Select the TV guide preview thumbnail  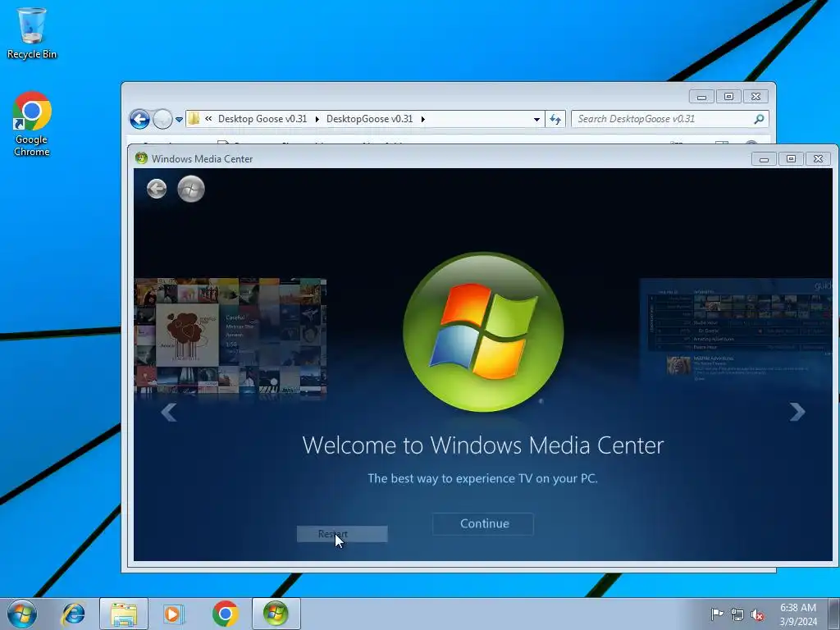tap(736, 331)
